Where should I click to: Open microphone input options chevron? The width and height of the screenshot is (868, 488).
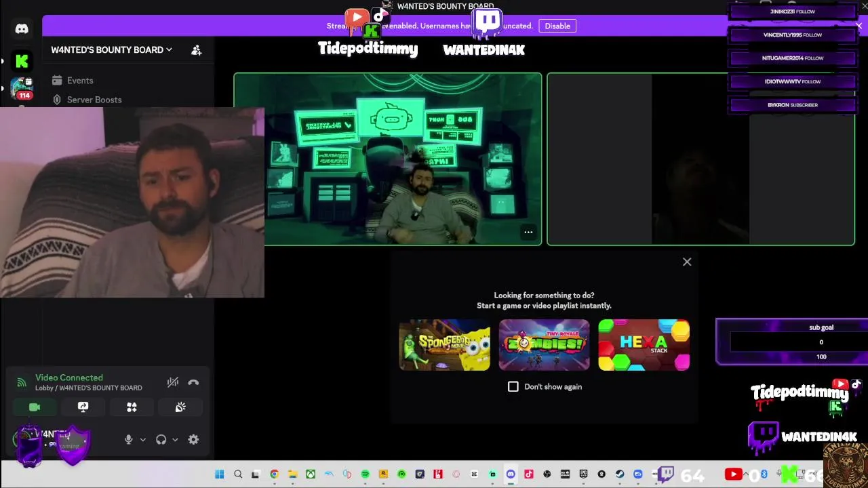[142, 439]
